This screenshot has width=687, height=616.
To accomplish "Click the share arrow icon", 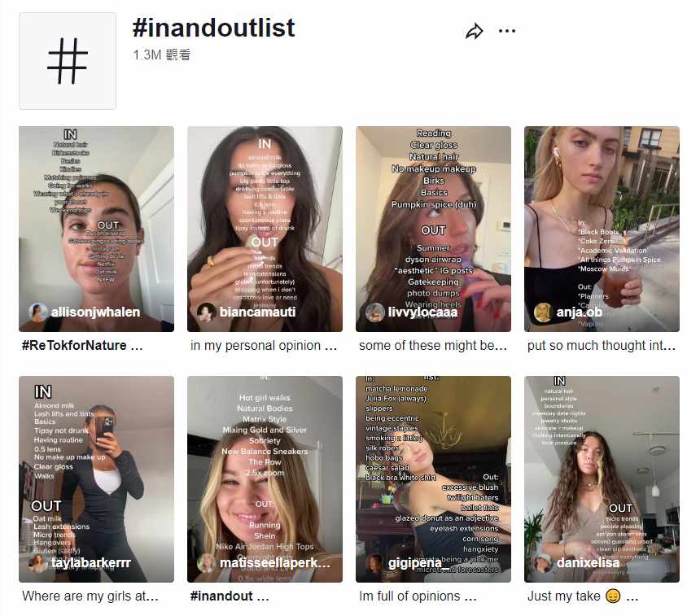I will tap(474, 31).
